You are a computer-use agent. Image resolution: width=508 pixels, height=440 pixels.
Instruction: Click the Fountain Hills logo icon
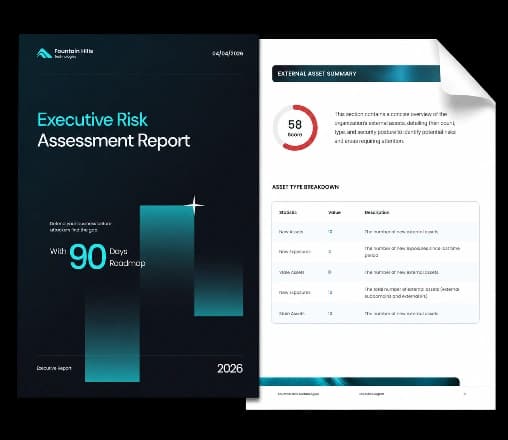(44, 53)
